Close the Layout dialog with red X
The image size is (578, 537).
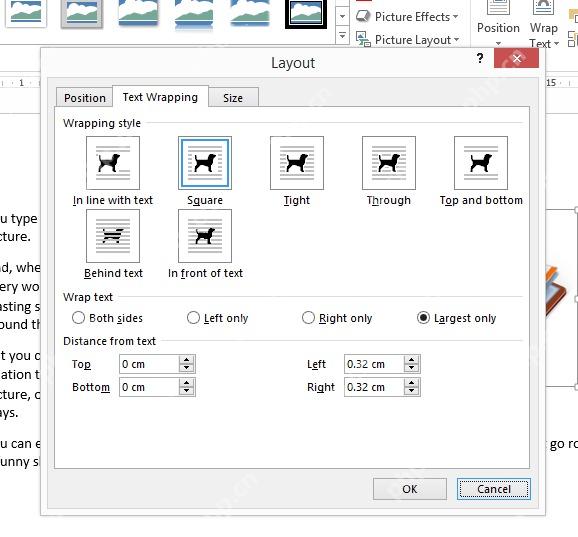[516, 58]
